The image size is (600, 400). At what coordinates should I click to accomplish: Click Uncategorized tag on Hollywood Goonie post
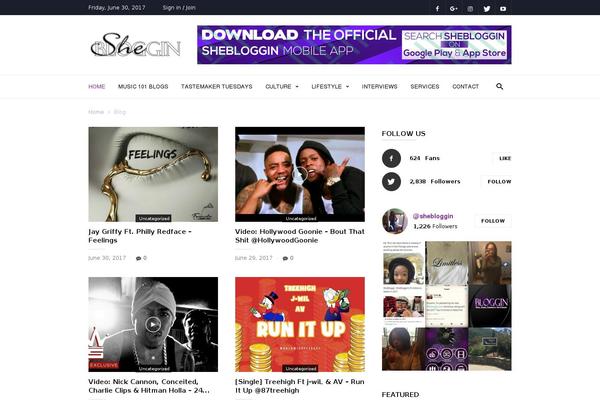tap(301, 218)
